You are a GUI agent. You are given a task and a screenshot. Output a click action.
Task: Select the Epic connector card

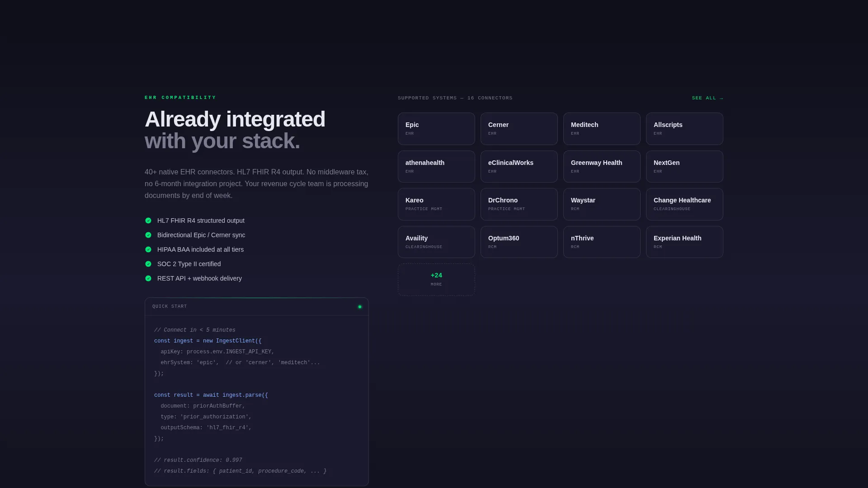point(436,129)
